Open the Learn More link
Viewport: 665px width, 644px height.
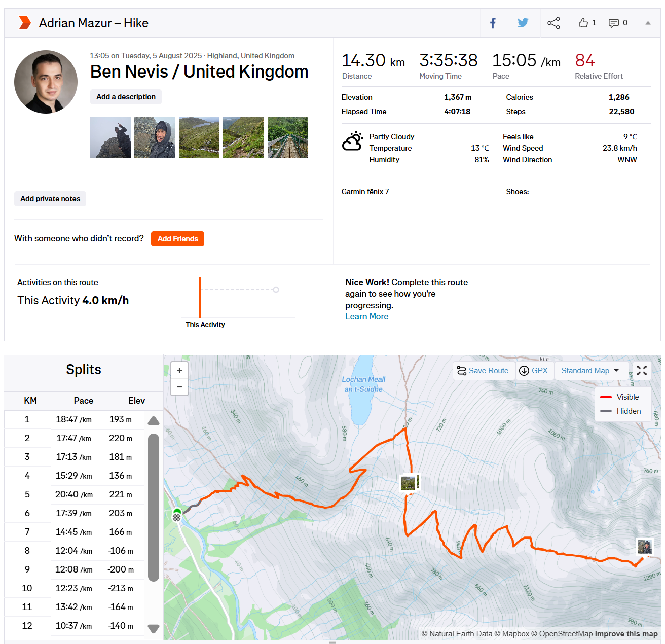pos(366,316)
